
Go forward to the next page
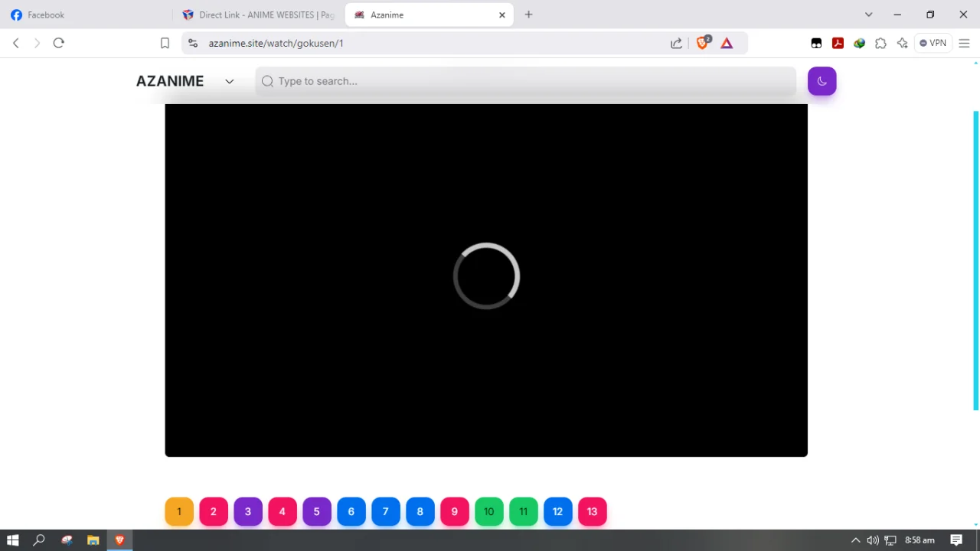click(37, 43)
